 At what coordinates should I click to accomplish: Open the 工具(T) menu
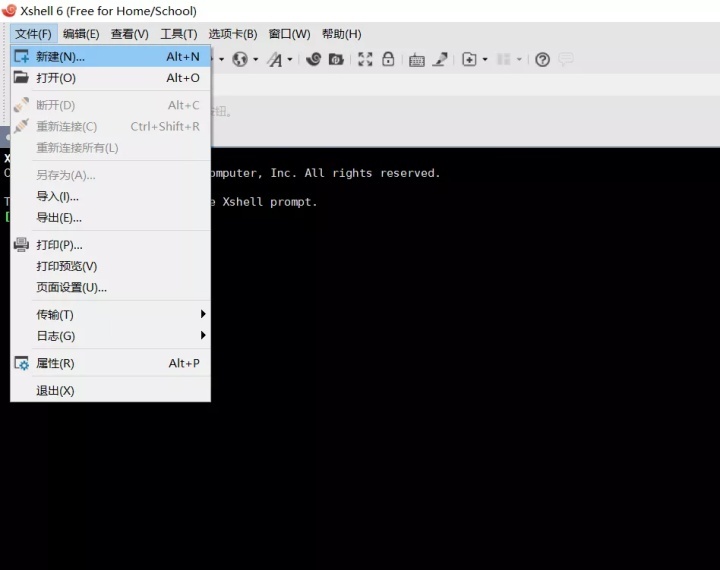pyautogui.click(x=179, y=34)
